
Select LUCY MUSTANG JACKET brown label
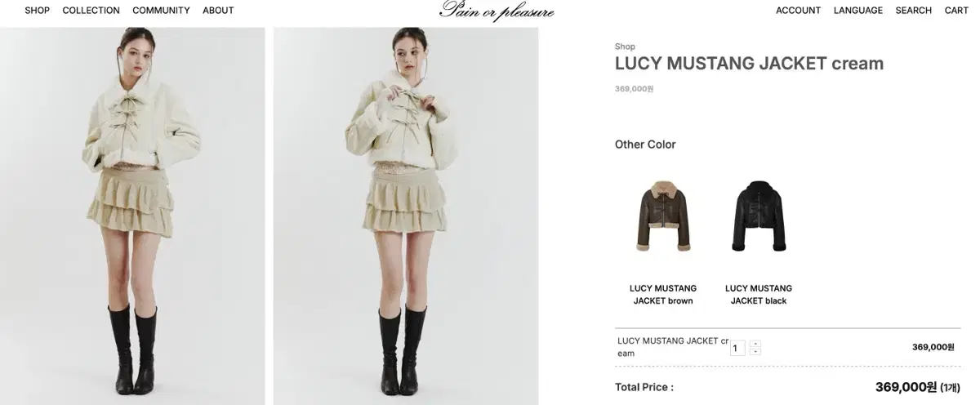point(663,295)
